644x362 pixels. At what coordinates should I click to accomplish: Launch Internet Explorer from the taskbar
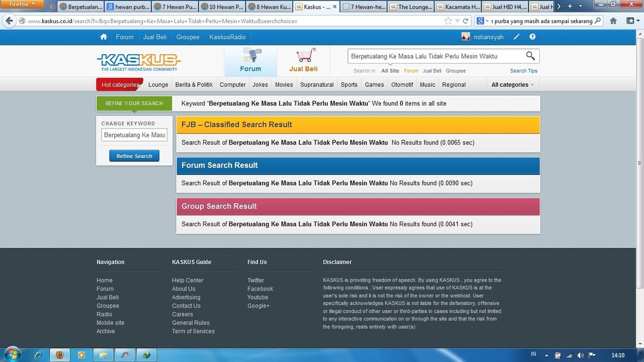click(x=38, y=355)
